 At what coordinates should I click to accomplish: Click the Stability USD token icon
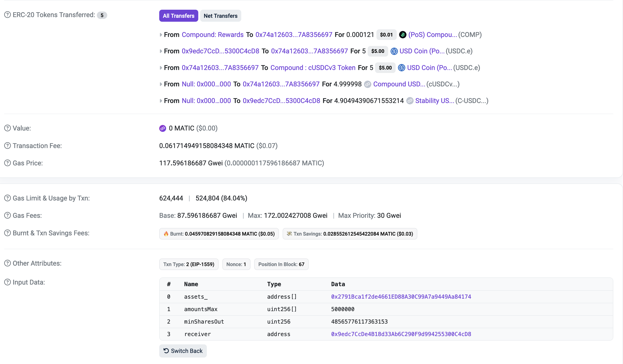[410, 101]
